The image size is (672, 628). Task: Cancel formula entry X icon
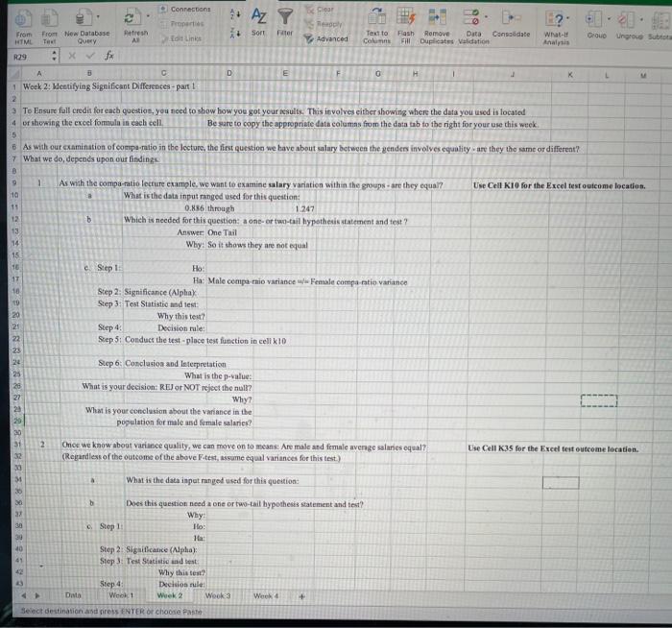click(72, 56)
